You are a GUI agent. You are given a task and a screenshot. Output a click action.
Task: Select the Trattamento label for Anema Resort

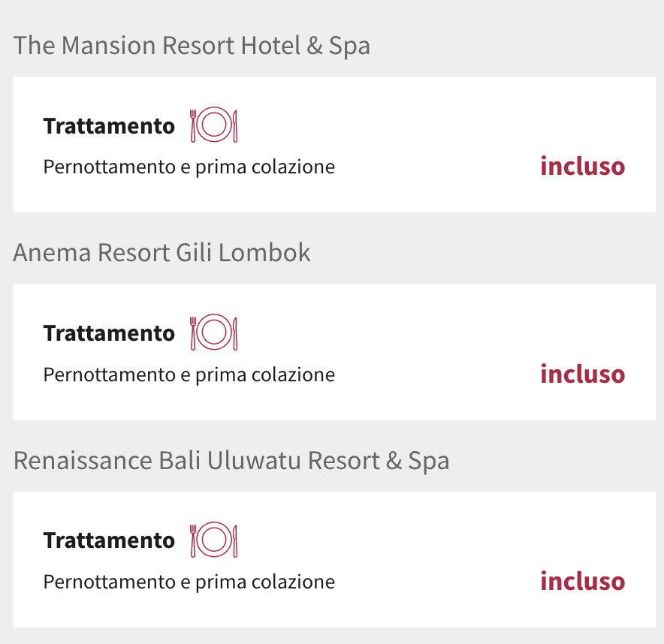click(109, 333)
